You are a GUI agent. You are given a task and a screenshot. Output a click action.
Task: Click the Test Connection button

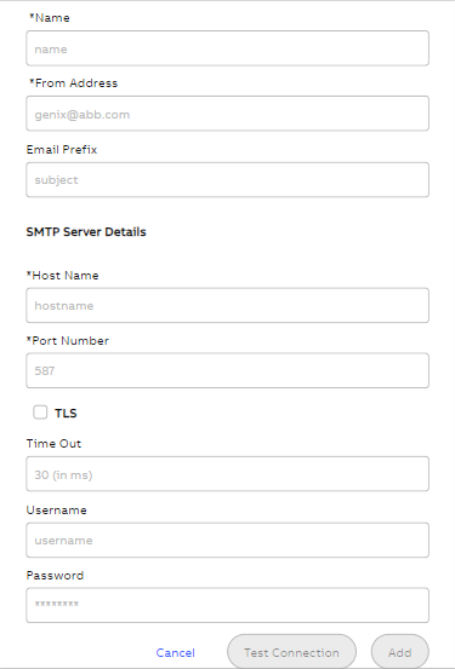[x=292, y=652]
